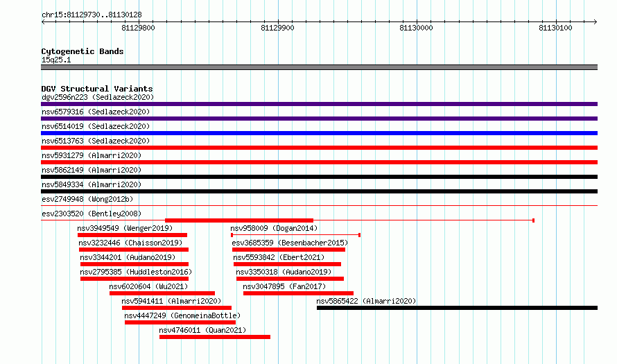Click the nsv3047895 (Fan2017) label
Image resolution: width=617 pixels, height=364 pixels.
284,286
